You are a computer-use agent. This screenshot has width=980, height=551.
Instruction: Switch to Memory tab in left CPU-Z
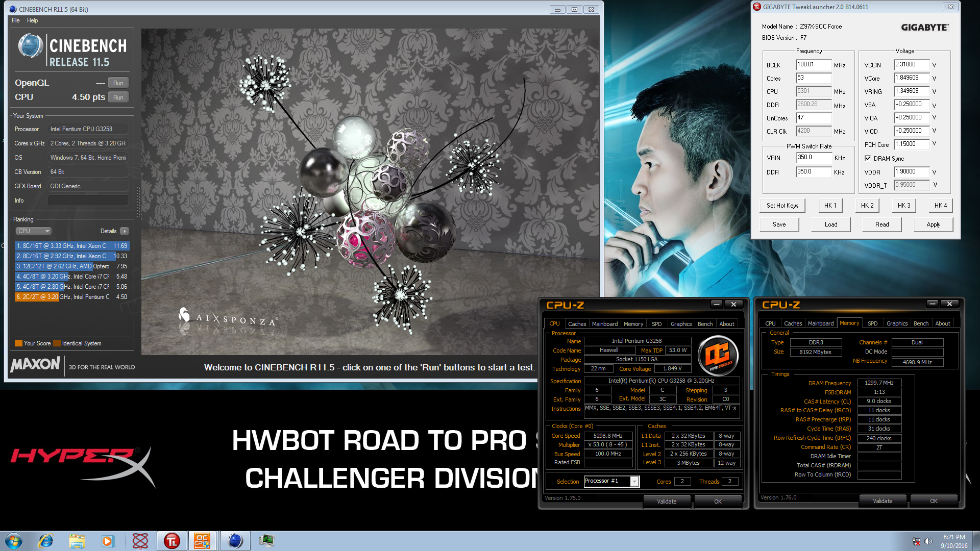point(633,324)
